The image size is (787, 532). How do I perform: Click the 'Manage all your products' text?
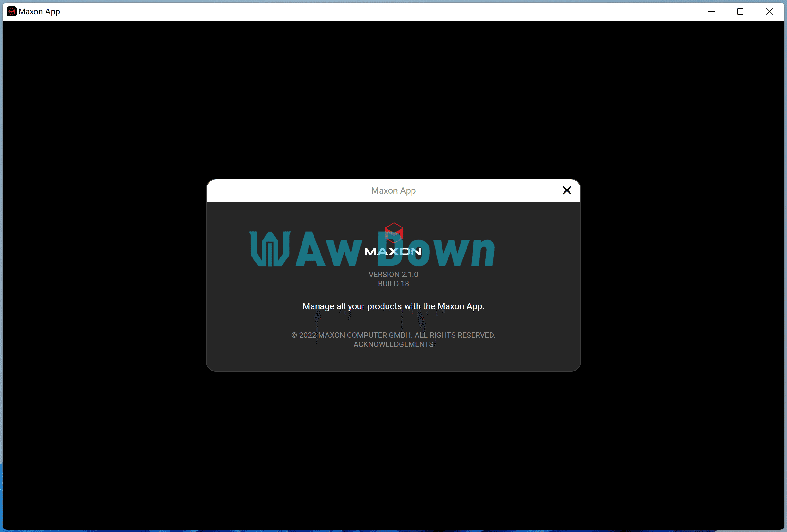click(393, 306)
